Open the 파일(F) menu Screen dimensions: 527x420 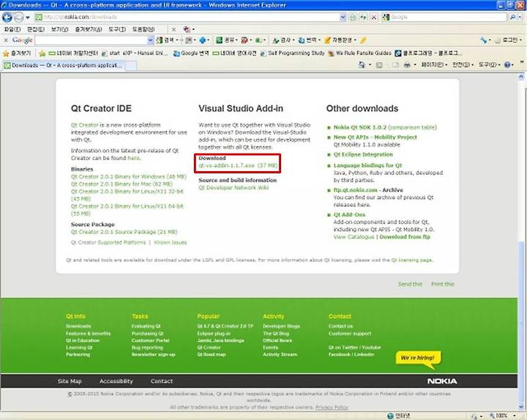click(x=12, y=29)
